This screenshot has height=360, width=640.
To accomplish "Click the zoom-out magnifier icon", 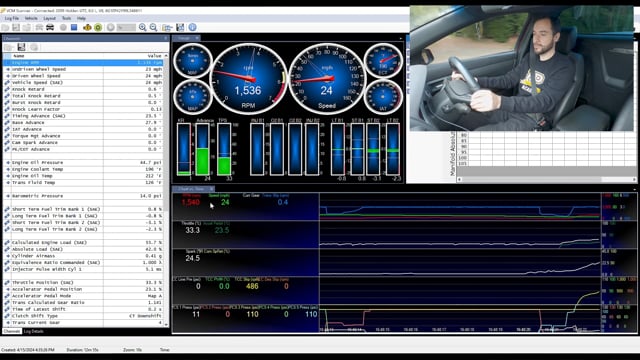I will (153, 27).
